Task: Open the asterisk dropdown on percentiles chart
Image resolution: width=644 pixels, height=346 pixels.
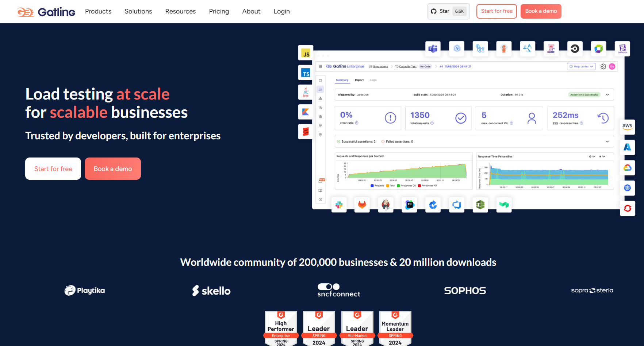Action: tap(602, 156)
